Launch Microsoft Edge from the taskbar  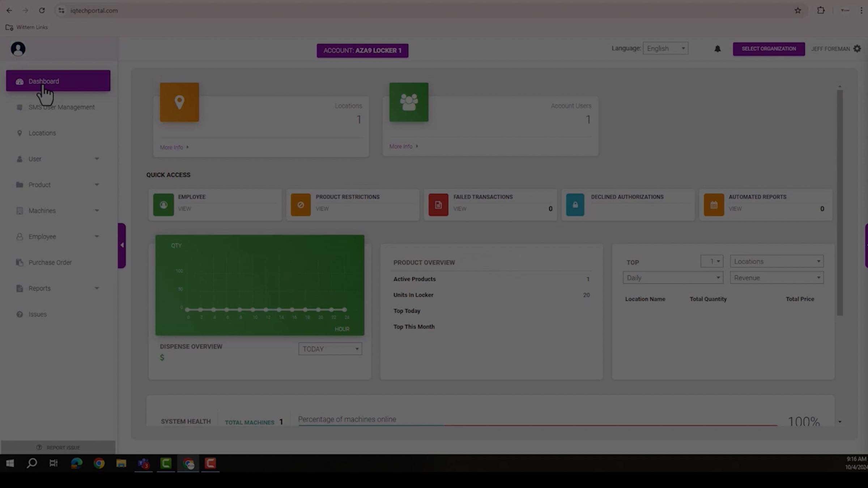pos(76,463)
